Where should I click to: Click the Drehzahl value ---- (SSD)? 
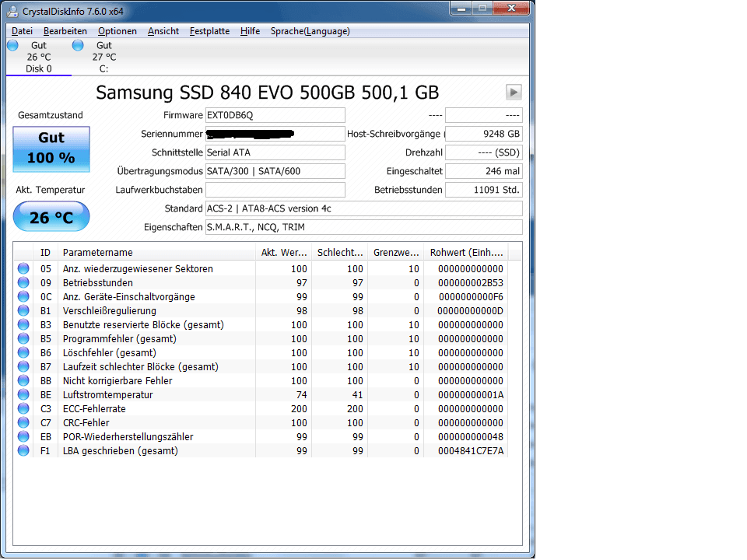pos(483,152)
